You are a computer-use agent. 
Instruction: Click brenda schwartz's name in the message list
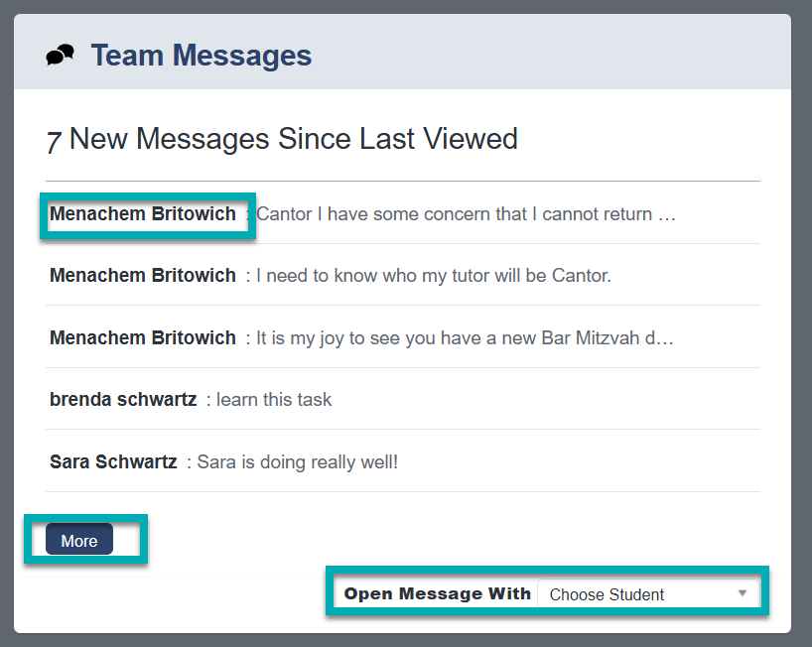click(123, 399)
